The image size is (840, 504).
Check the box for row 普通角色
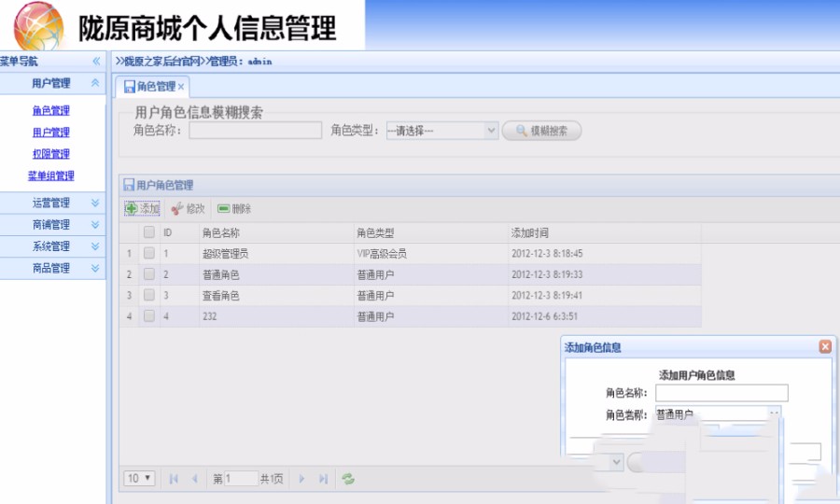click(149, 274)
